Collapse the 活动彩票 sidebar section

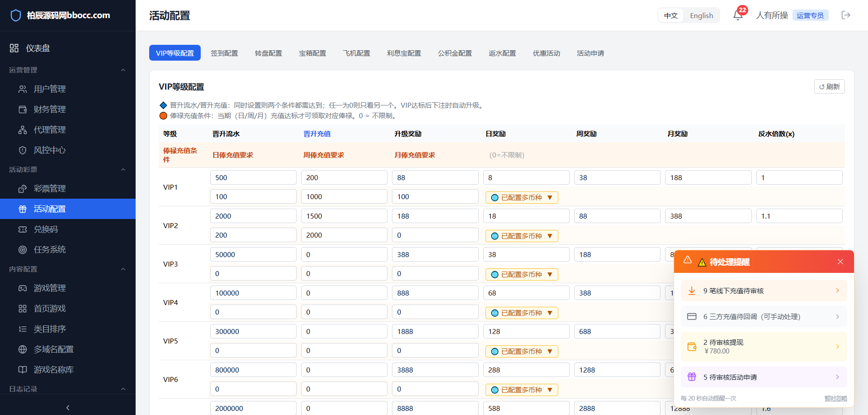[x=123, y=169]
